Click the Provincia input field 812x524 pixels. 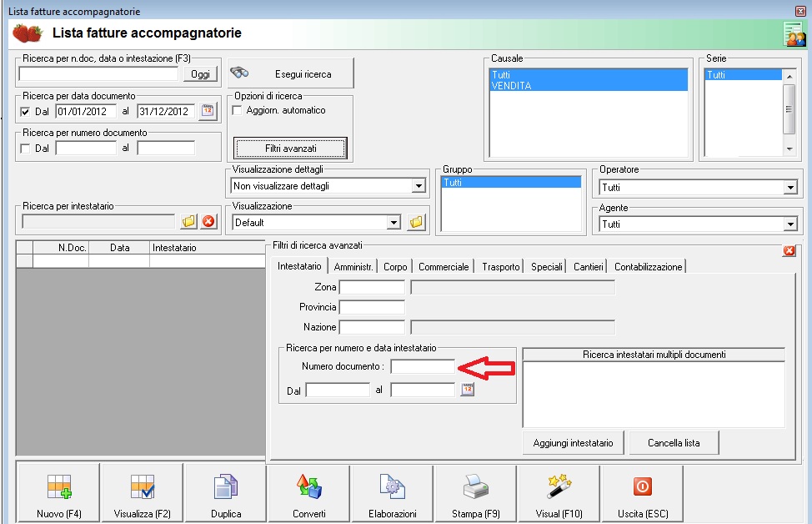pyautogui.click(x=372, y=307)
